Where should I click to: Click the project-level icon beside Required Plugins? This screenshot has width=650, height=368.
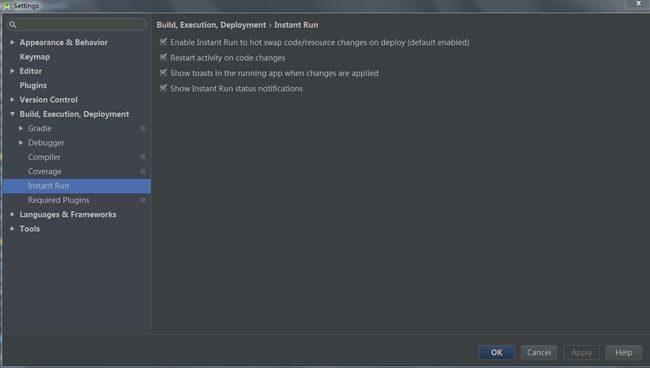click(143, 200)
